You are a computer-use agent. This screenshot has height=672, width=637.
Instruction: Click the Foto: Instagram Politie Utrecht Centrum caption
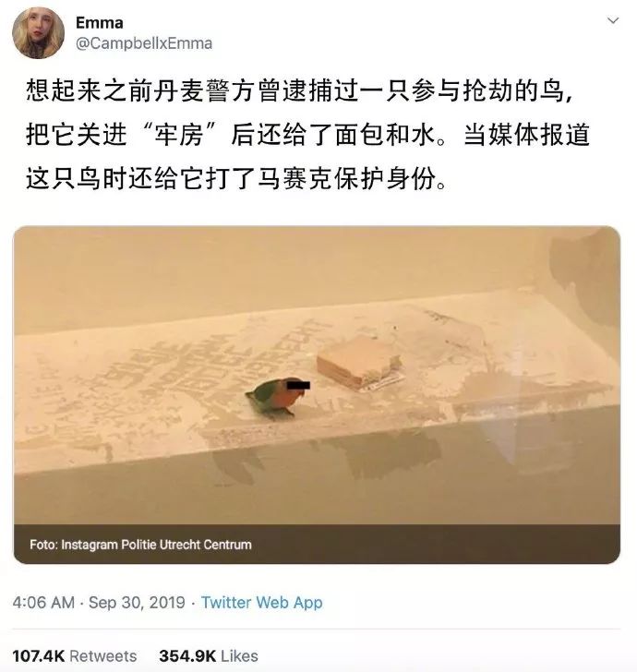(140, 545)
